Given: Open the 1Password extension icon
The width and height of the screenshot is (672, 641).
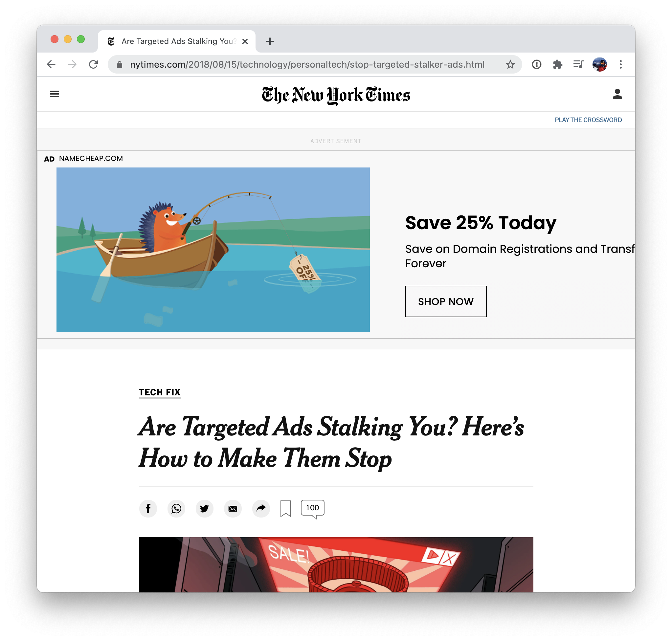Looking at the screenshot, I should (x=537, y=64).
